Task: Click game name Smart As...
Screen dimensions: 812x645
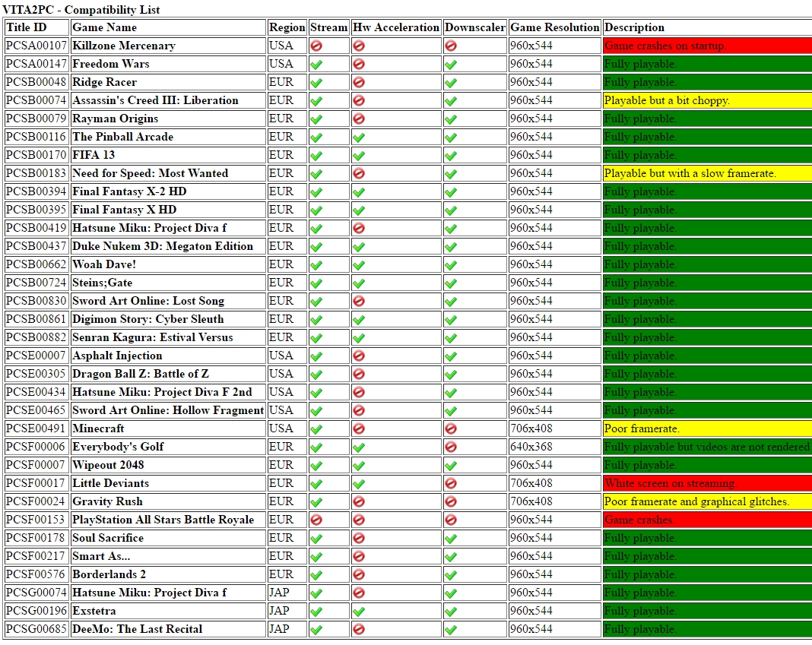Action: [x=101, y=556]
